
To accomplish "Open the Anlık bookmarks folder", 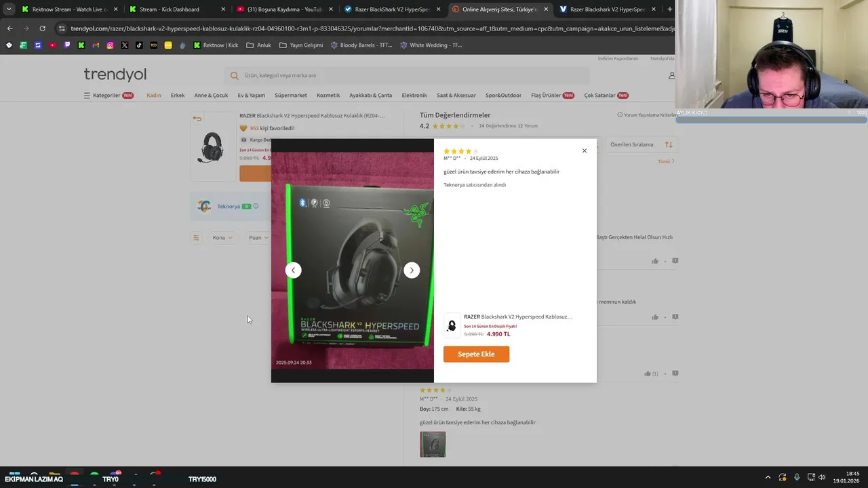I will pyautogui.click(x=258, y=45).
